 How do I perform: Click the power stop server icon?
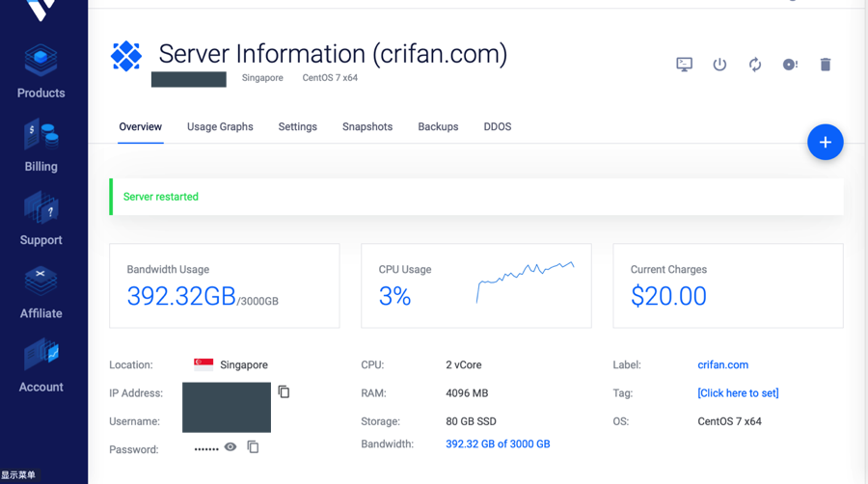click(x=719, y=65)
